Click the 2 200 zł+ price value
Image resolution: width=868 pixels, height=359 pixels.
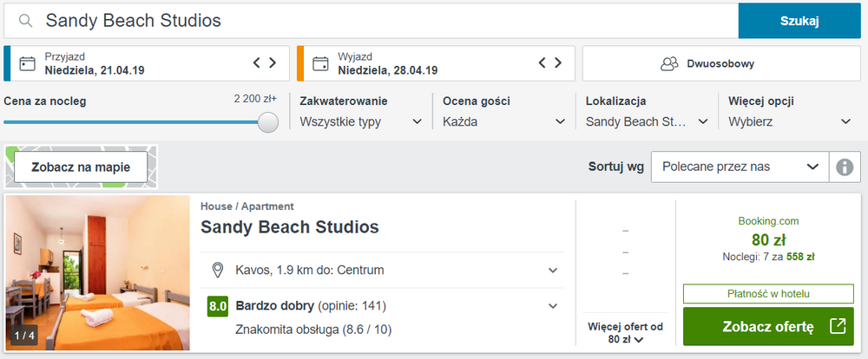[x=255, y=100]
